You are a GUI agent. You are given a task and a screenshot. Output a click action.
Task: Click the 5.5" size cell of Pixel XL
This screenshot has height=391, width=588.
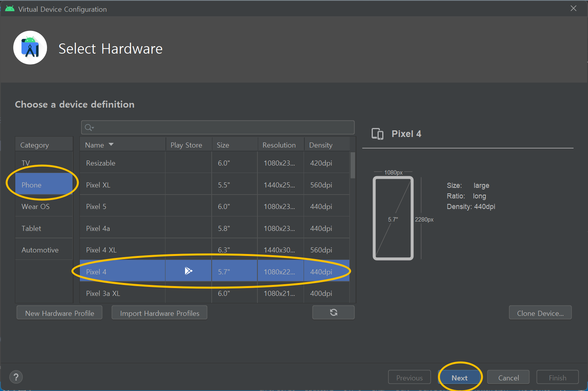235,185
